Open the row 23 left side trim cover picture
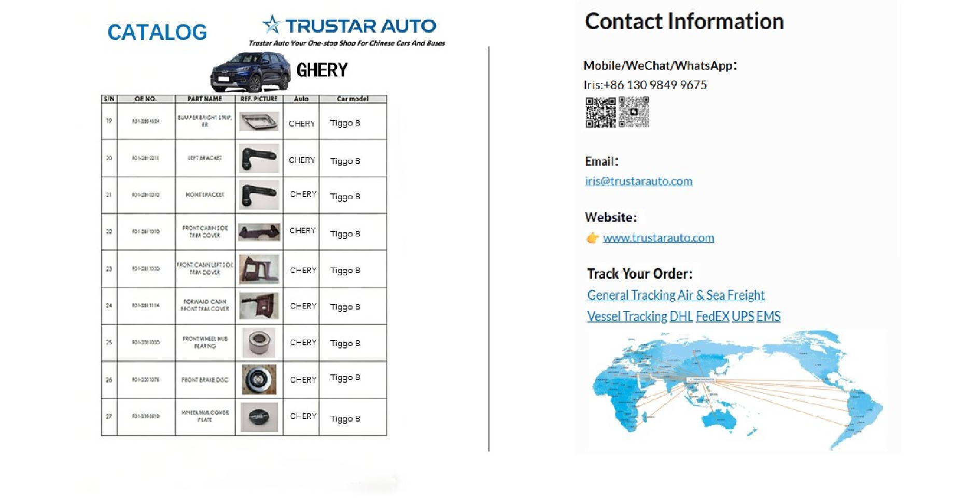 pyautogui.click(x=259, y=269)
